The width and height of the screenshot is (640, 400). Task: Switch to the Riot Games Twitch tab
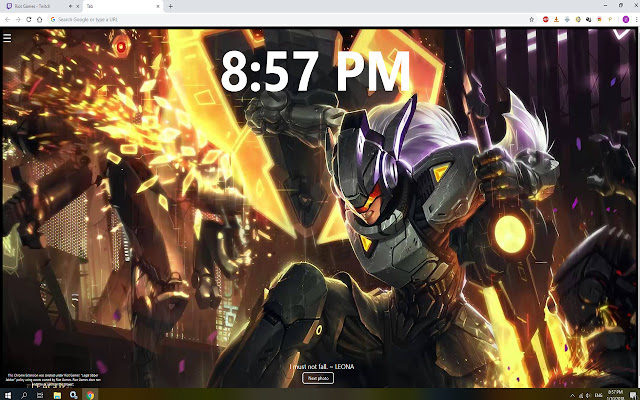pos(37,6)
